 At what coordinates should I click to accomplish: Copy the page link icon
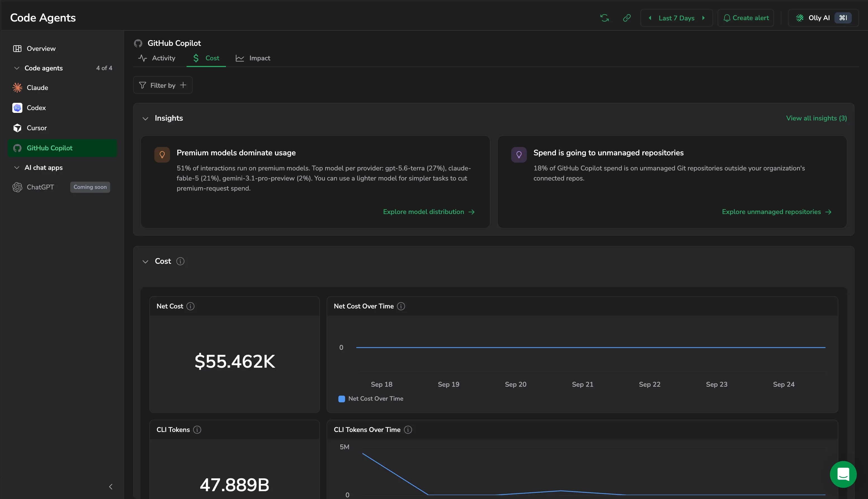[627, 18]
